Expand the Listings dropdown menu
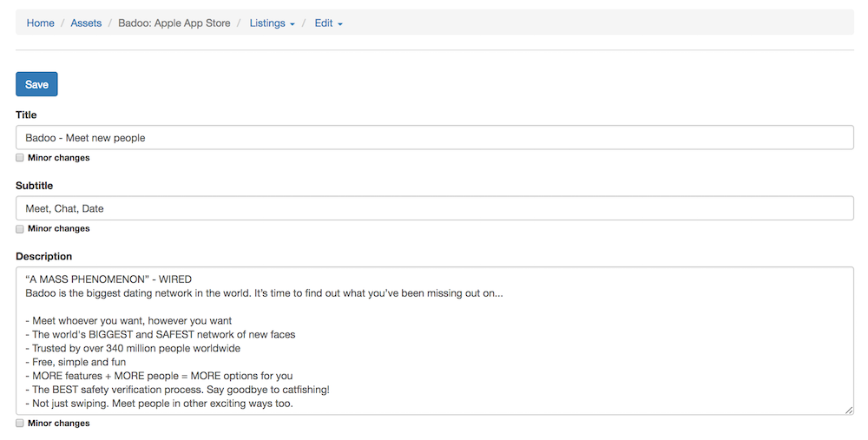Screen dimensions: 868x440 click(x=272, y=23)
